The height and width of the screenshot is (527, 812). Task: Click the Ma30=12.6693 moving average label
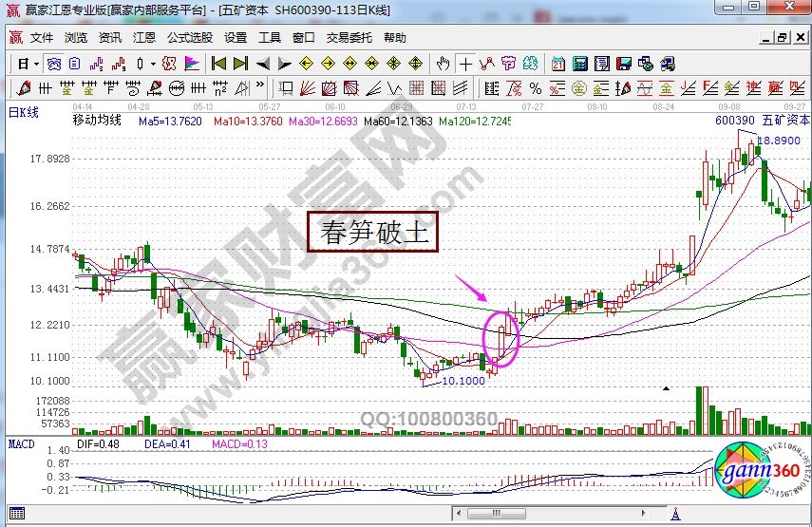point(323,122)
